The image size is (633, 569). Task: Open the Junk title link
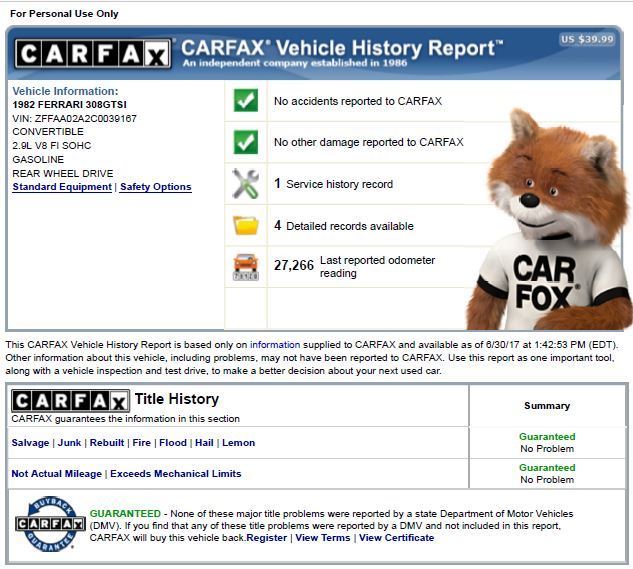[x=69, y=443]
